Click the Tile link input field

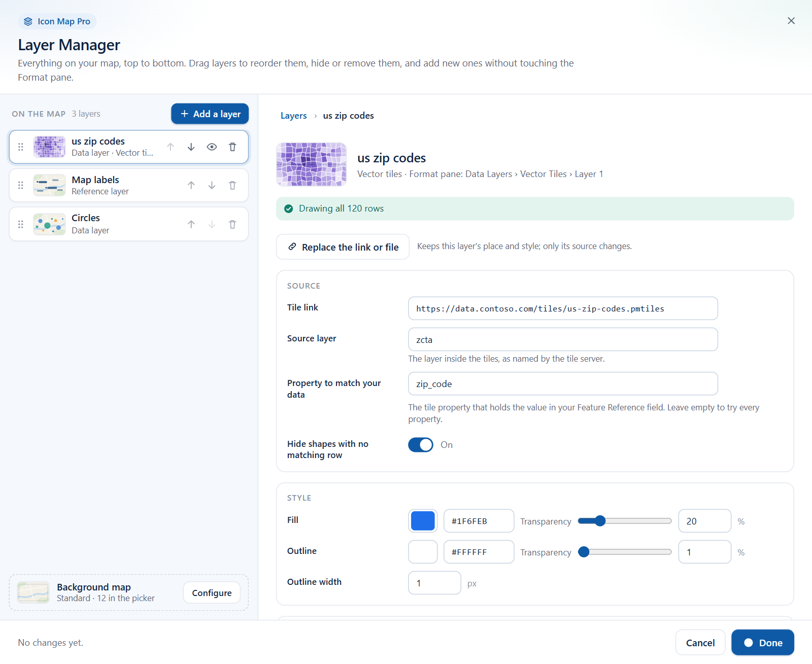coord(563,308)
